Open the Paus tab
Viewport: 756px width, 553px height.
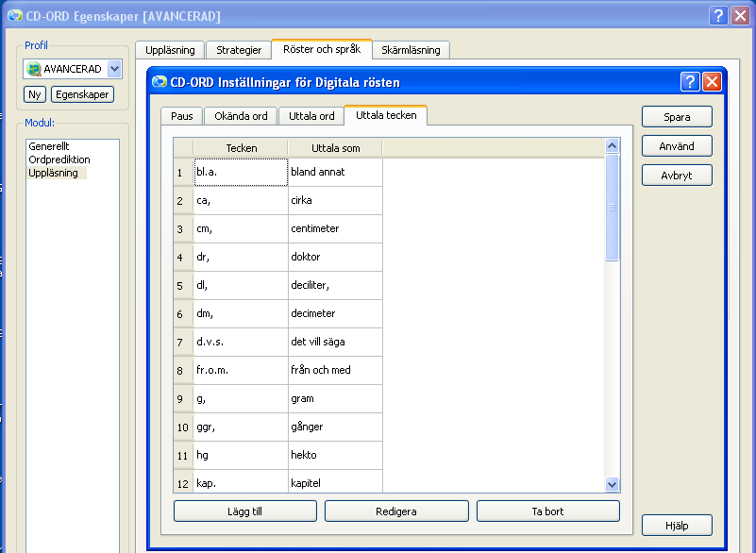click(x=182, y=116)
